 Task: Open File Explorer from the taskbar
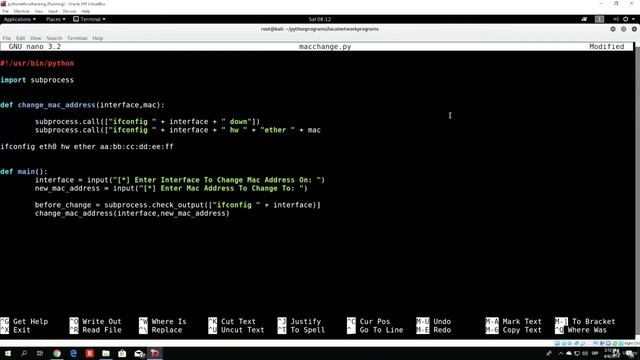pyautogui.click(x=106, y=353)
